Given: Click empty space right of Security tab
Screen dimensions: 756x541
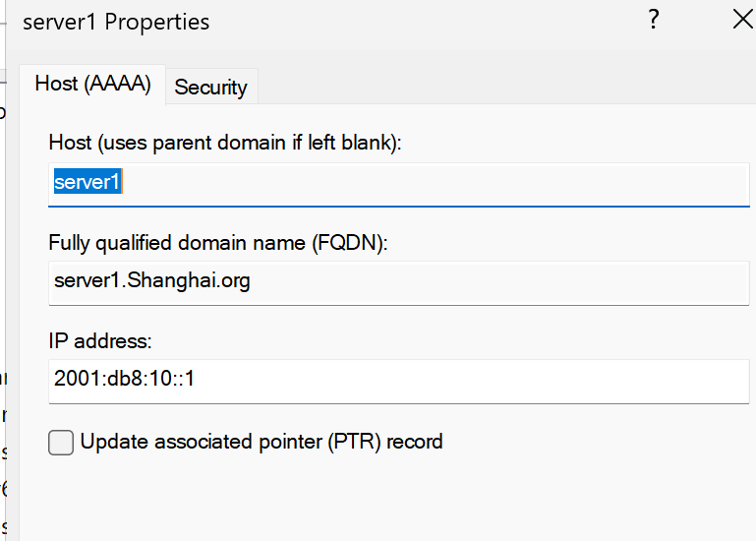Looking at the screenshot, I should coord(506,87).
